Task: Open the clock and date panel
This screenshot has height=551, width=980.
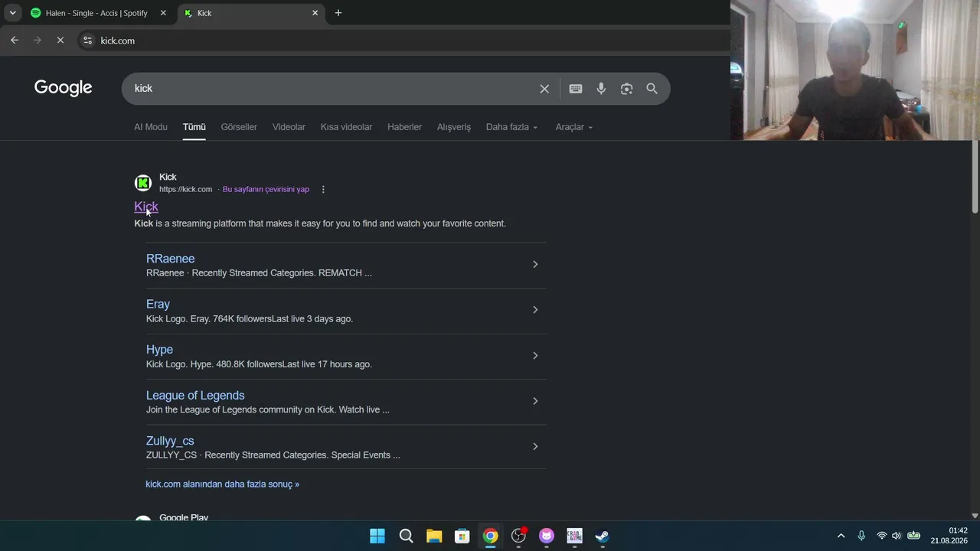Action: pyautogui.click(x=949, y=536)
